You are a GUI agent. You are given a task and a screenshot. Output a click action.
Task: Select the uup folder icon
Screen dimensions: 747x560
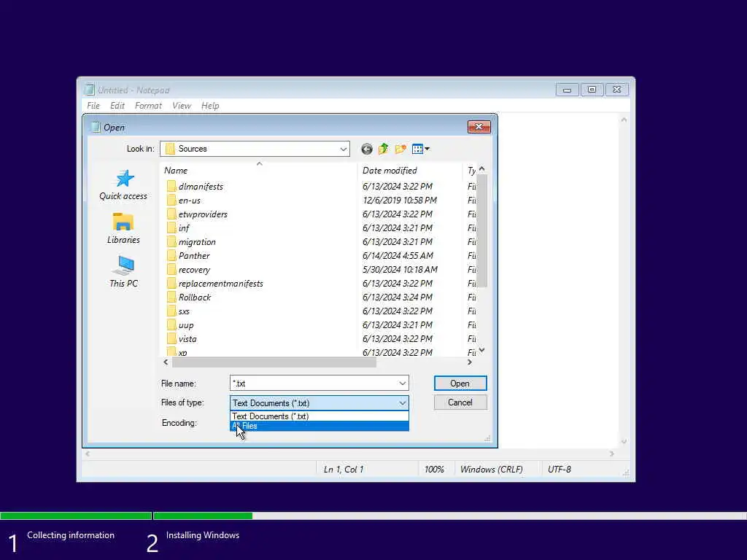pos(171,324)
